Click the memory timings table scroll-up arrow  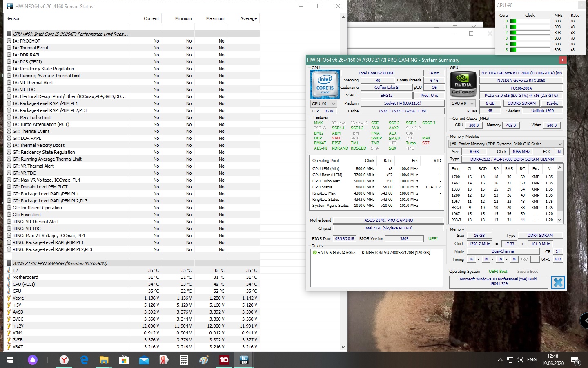559,168
